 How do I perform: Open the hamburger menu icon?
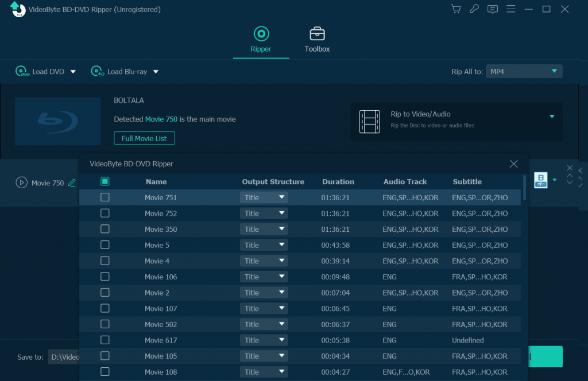(x=510, y=9)
